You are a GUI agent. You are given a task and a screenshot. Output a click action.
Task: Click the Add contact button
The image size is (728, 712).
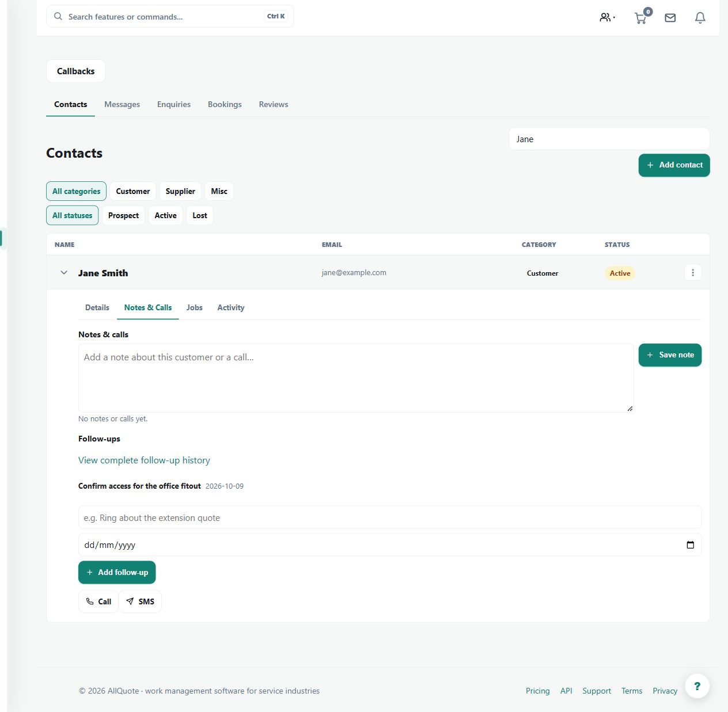click(674, 165)
